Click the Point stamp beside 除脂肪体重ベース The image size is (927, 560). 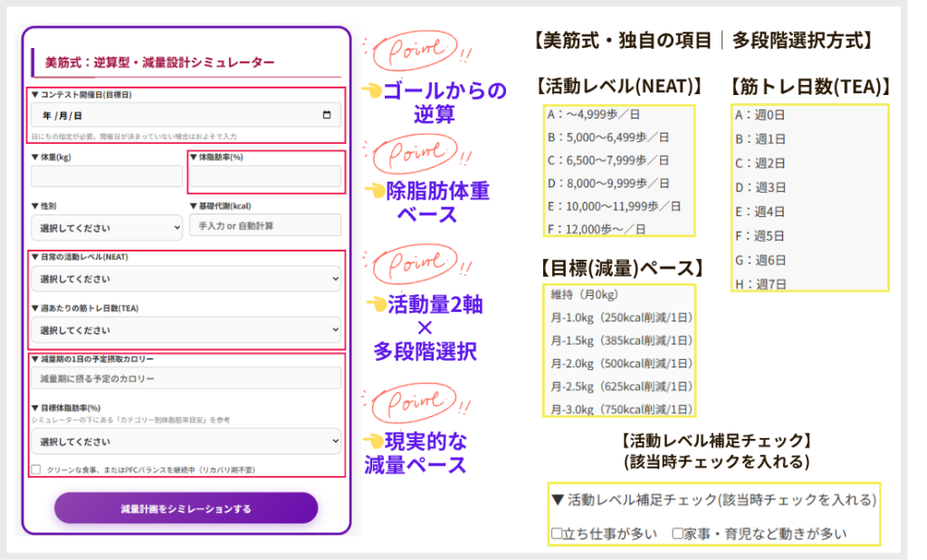click(x=416, y=154)
